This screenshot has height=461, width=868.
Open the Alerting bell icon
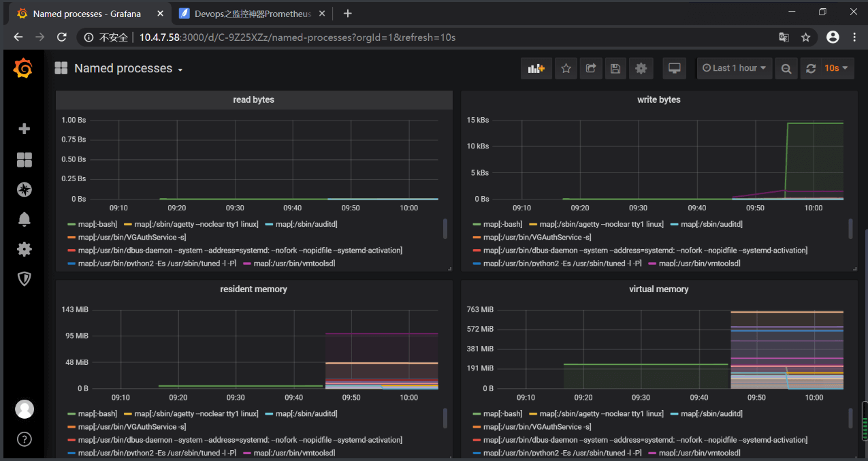tap(24, 219)
